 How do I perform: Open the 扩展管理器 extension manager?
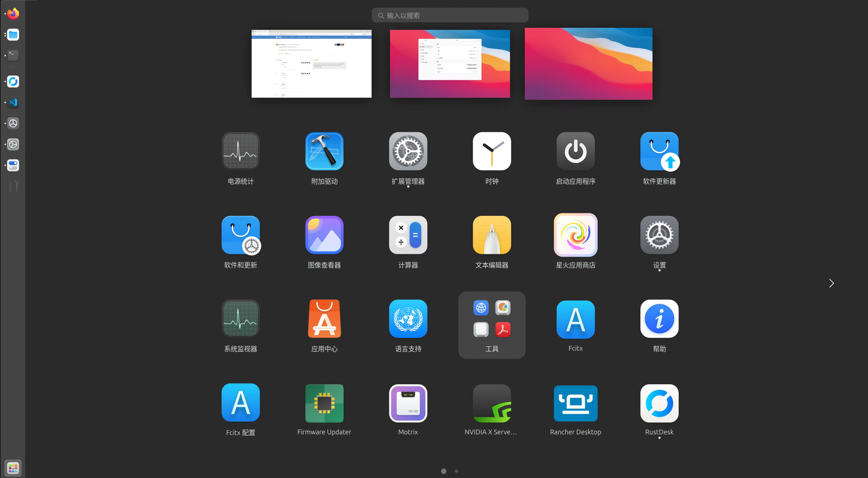(408, 151)
